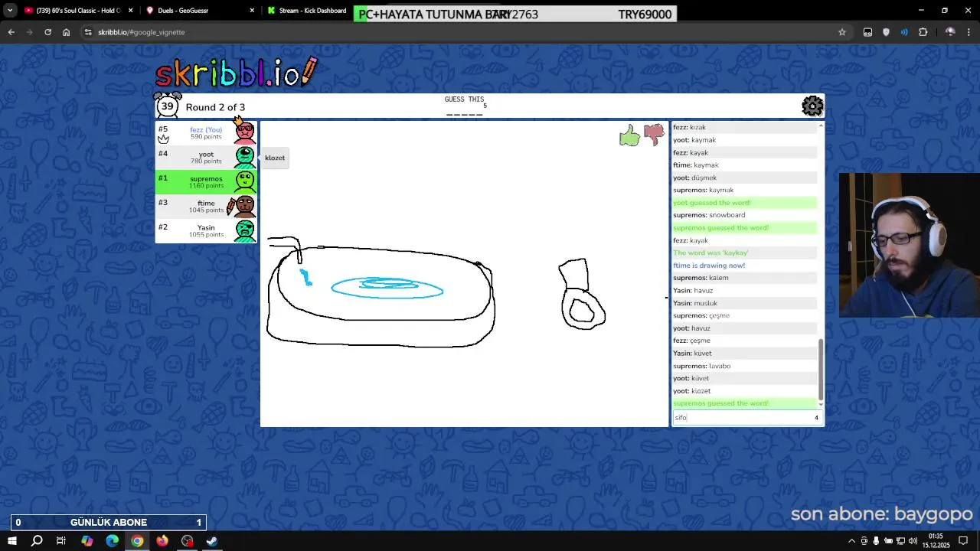The image size is (980, 551).
Task: Show hidden system tray icons
Action: point(851,541)
